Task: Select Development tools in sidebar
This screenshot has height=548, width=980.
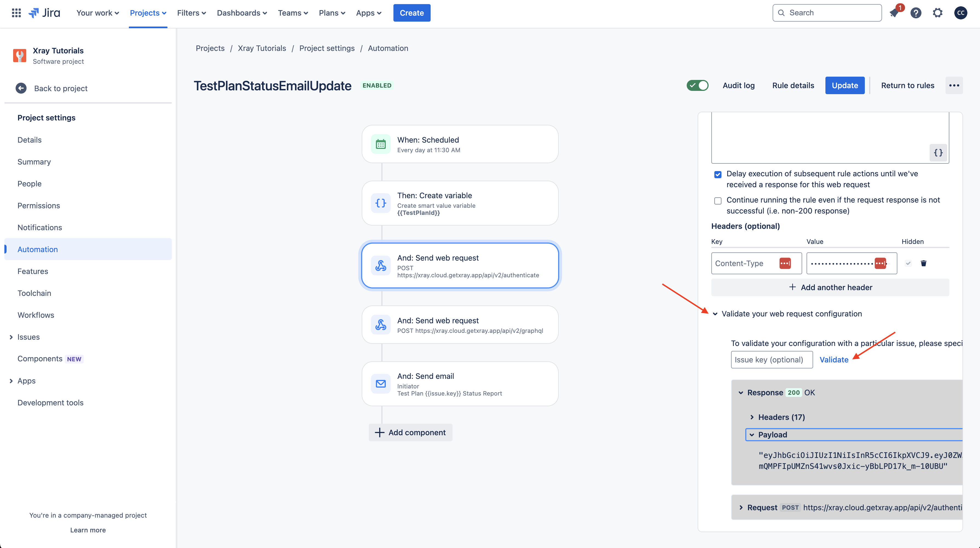Action: (88, 403)
